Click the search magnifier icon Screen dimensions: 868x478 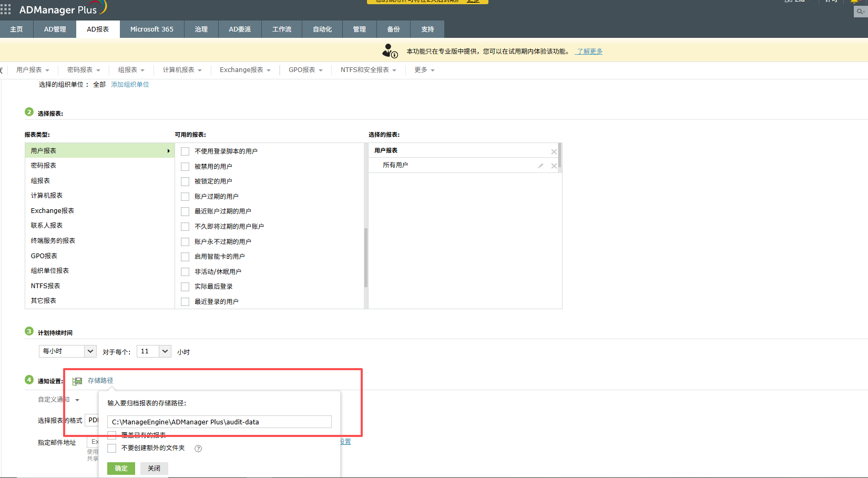click(860, 12)
